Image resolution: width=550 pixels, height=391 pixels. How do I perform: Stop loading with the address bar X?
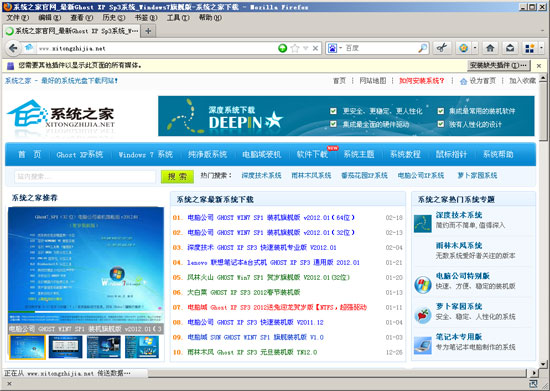point(315,48)
